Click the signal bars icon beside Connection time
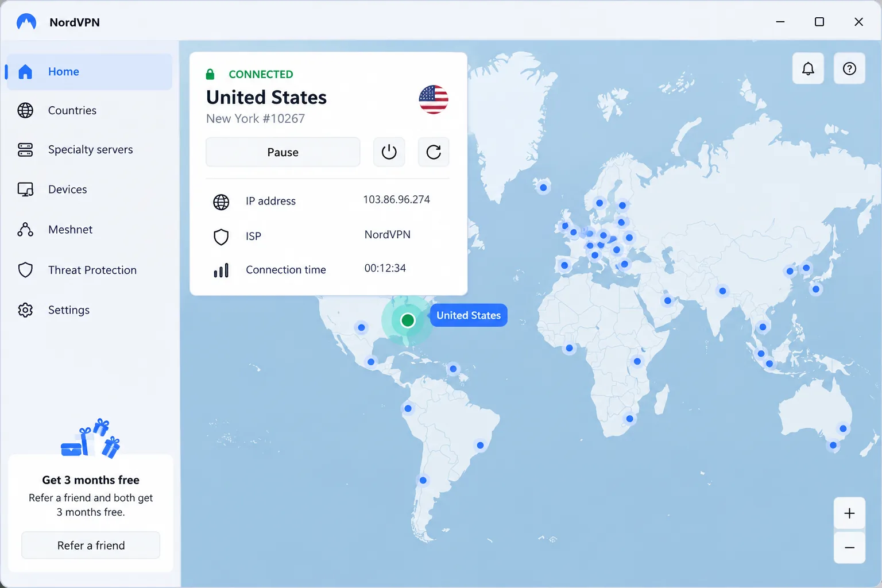The width and height of the screenshot is (882, 588). [221, 270]
